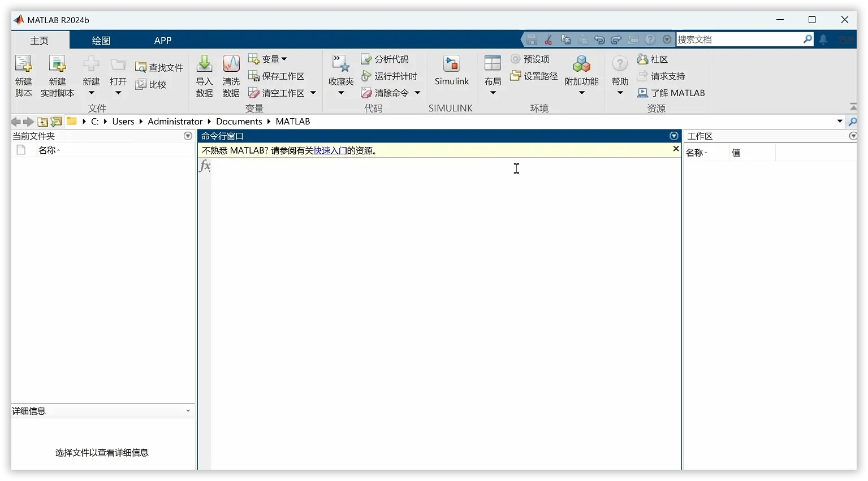This screenshot has width=868, height=481.
Task: Expand the 清除命令 dropdown arrow
Action: [417, 93]
